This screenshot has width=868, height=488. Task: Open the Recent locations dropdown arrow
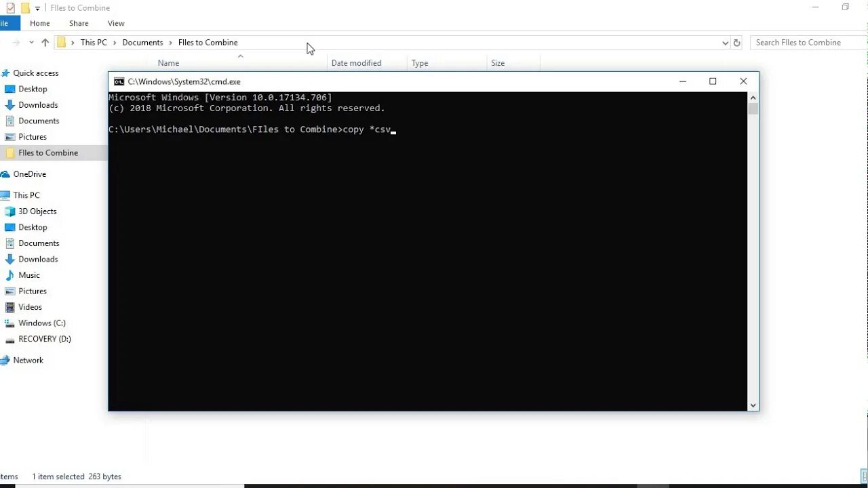point(31,43)
